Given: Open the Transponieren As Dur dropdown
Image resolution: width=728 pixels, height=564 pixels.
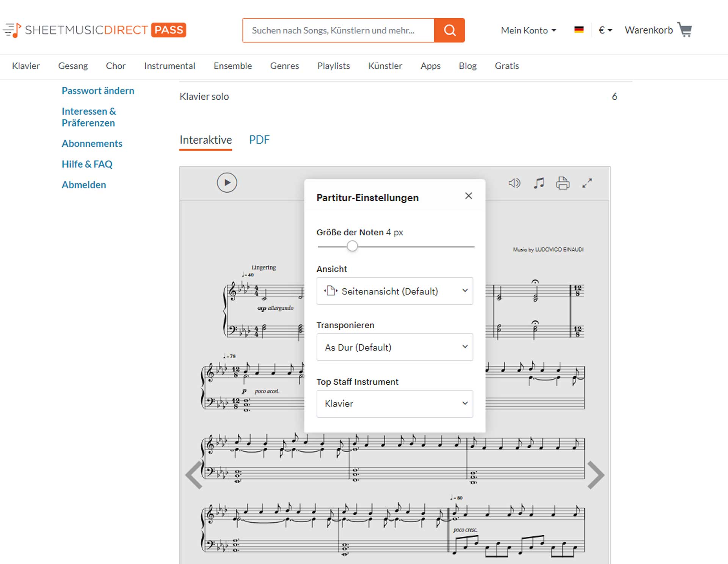Looking at the screenshot, I should (x=395, y=347).
